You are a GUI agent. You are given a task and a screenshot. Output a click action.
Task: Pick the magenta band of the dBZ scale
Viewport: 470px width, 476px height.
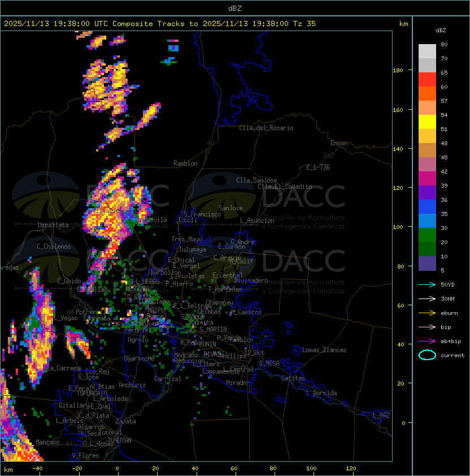[x=427, y=179]
